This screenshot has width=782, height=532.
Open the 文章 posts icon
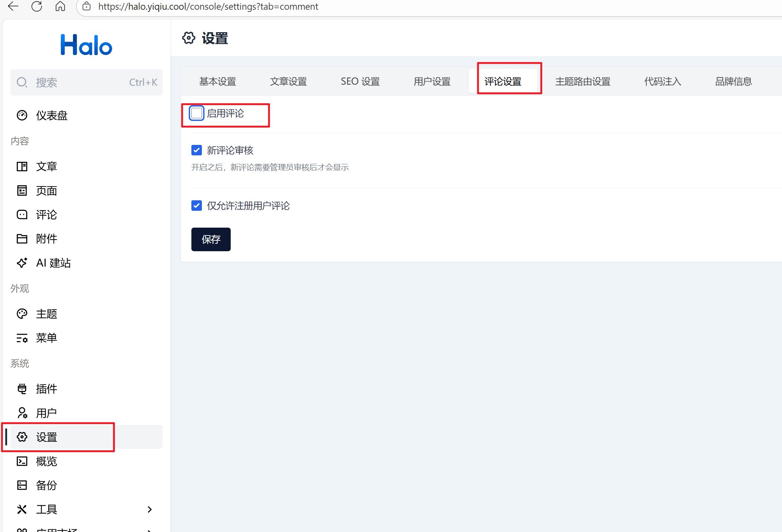[22, 166]
